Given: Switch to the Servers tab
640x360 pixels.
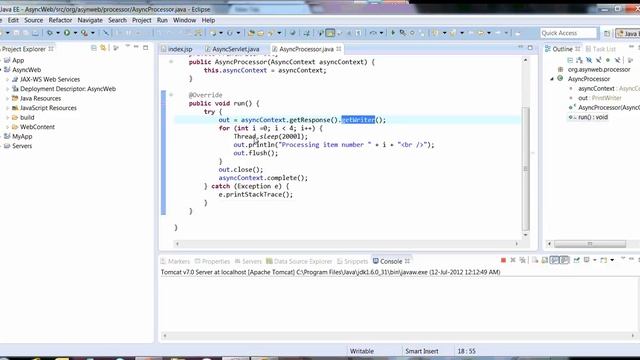Looking at the screenshot, I should pos(248,261).
